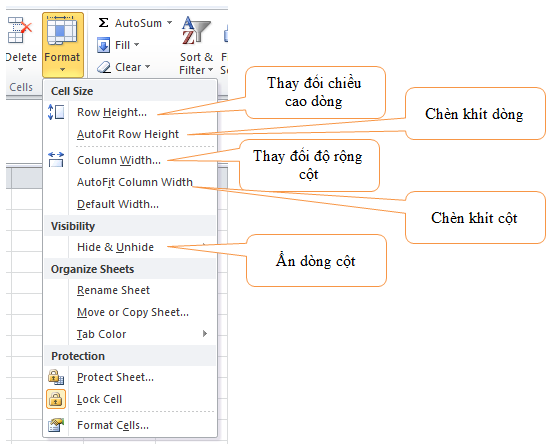The width and height of the screenshot is (556, 445).
Task: Click the Row Height icon in menu
Action: tap(56, 112)
